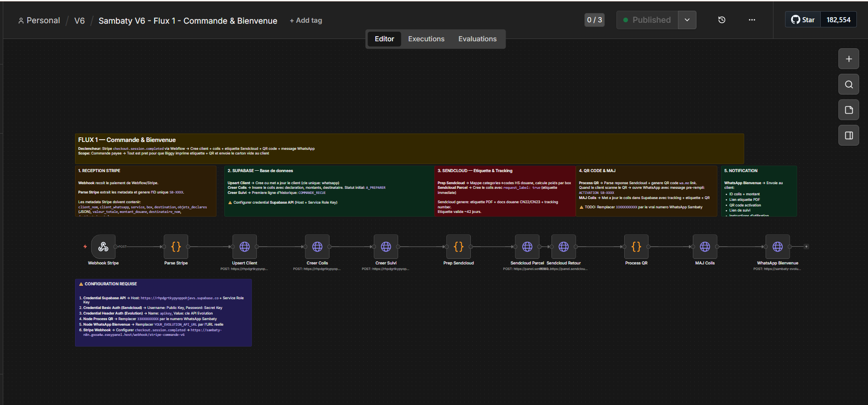
Task: Click the add node plus button
Action: click(849, 59)
